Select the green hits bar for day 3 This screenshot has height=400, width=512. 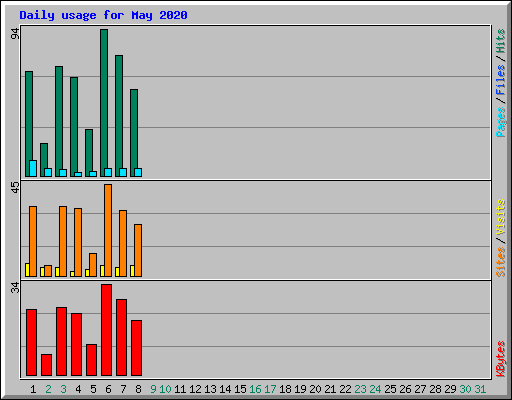(x=59, y=121)
